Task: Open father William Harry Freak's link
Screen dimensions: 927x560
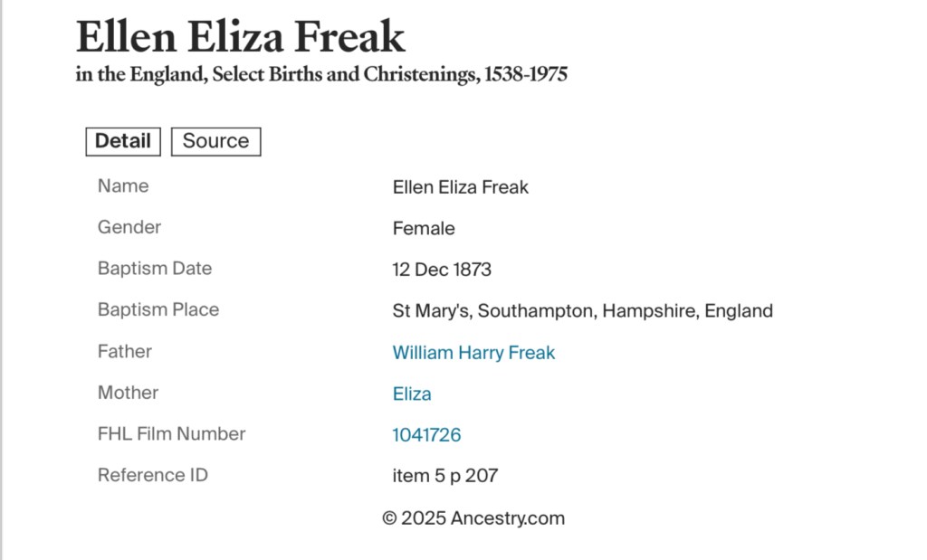Action: pyautogui.click(x=473, y=353)
